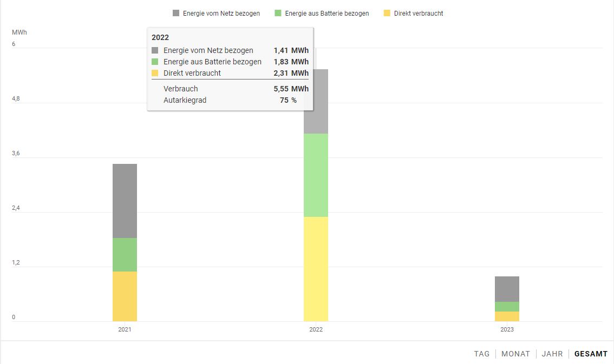The height and width of the screenshot is (364, 614).
Task: Pick the yellow direct-use segment of the 2022 bar
Action: tap(316, 269)
